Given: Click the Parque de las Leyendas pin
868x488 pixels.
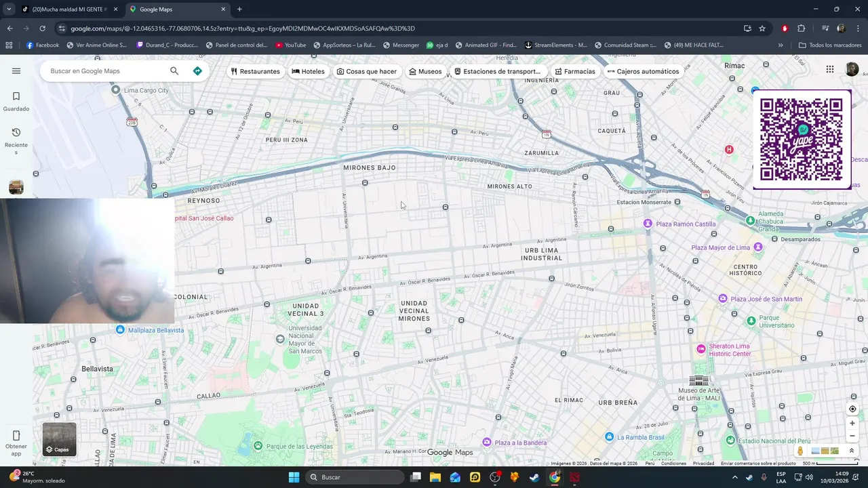Looking at the screenshot, I should point(258,445).
